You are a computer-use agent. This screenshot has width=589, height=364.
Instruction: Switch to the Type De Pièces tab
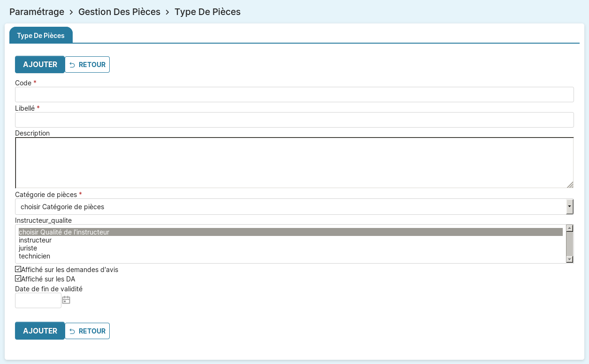click(41, 36)
